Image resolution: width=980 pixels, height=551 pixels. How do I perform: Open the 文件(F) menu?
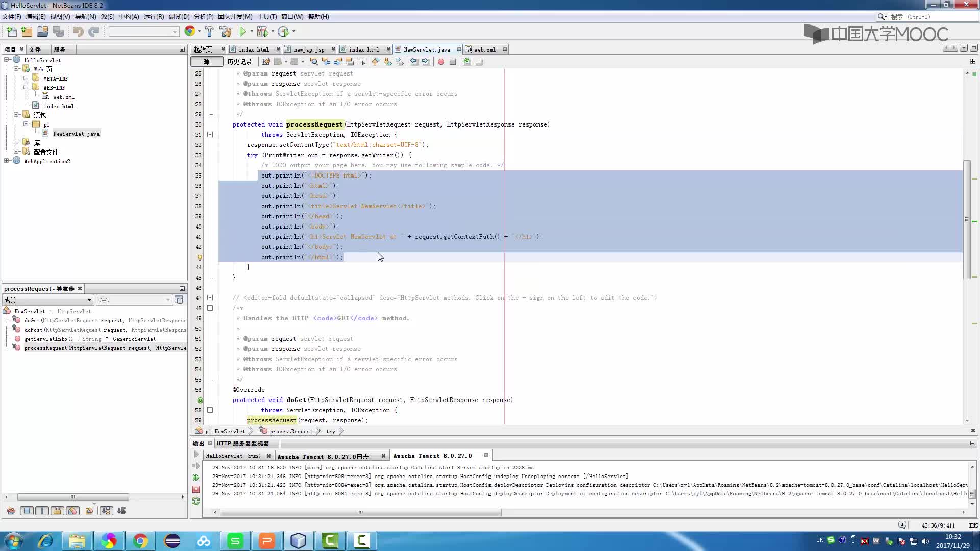click(12, 17)
